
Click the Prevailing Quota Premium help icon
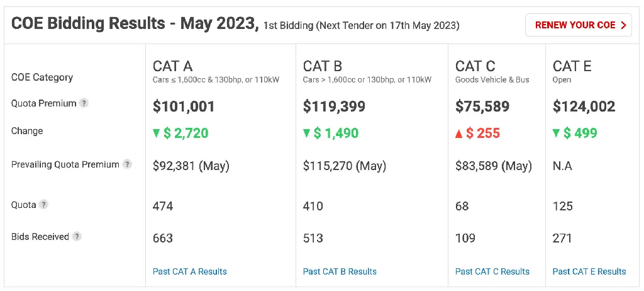[x=127, y=164]
